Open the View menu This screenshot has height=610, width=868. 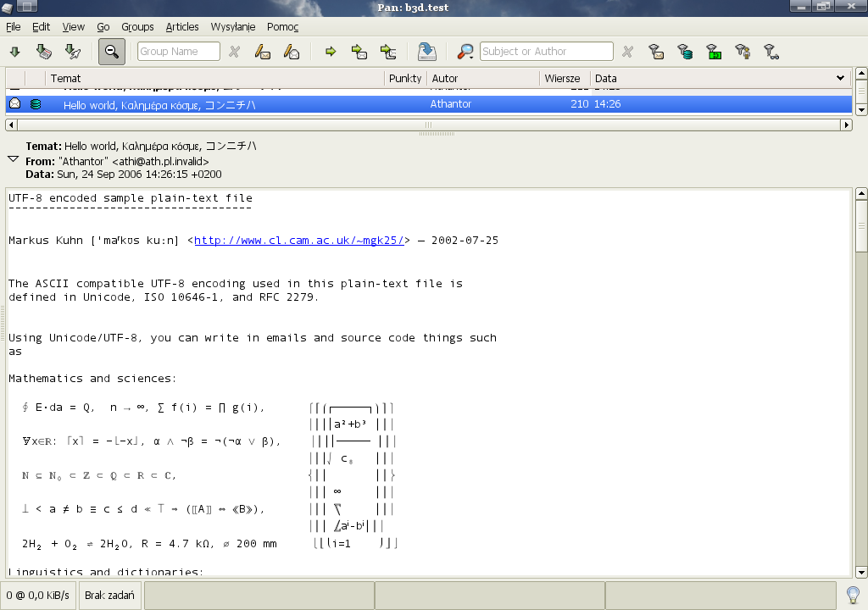(x=73, y=26)
